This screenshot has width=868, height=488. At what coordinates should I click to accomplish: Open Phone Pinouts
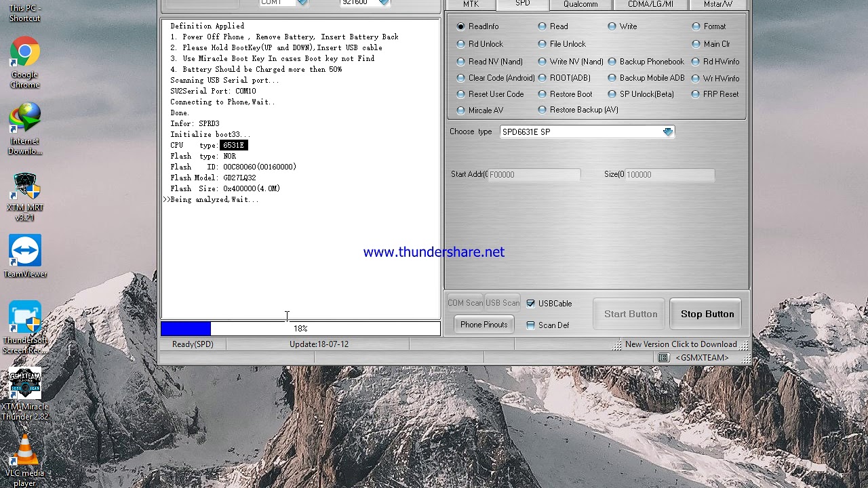[484, 325]
